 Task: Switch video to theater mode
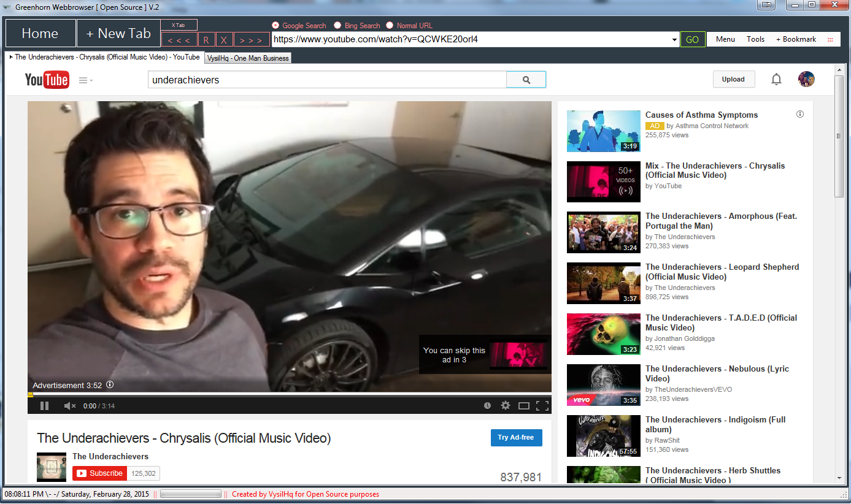pos(523,405)
